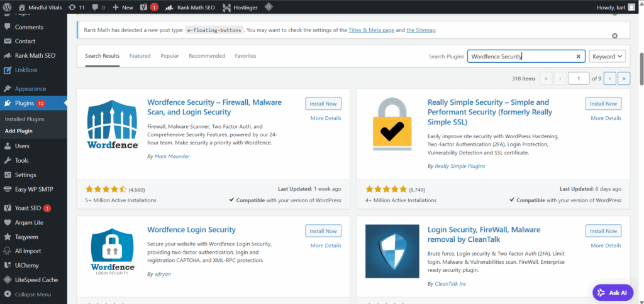
Task: Open karl's user avatar
Action: click(x=631, y=8)
